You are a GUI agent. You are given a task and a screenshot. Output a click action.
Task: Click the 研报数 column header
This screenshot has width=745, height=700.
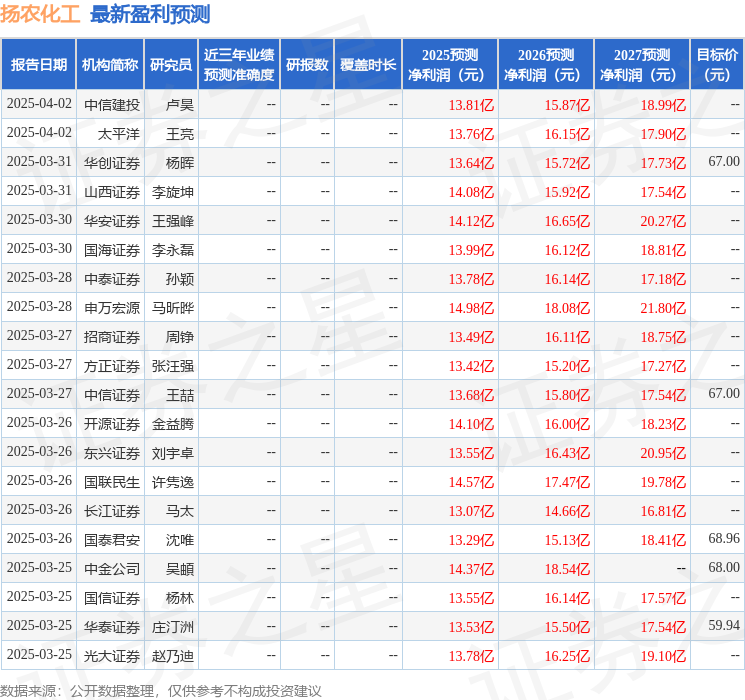click(307, 65)
